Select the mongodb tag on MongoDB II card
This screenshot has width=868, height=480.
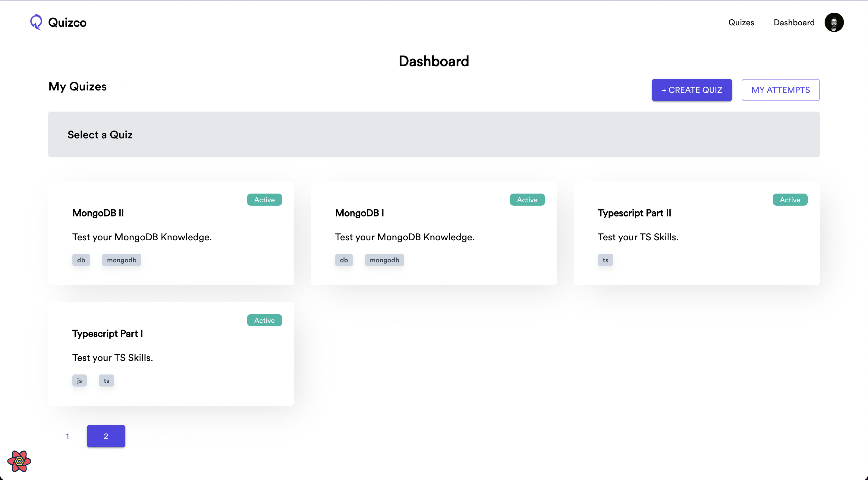tap(121, 260)
